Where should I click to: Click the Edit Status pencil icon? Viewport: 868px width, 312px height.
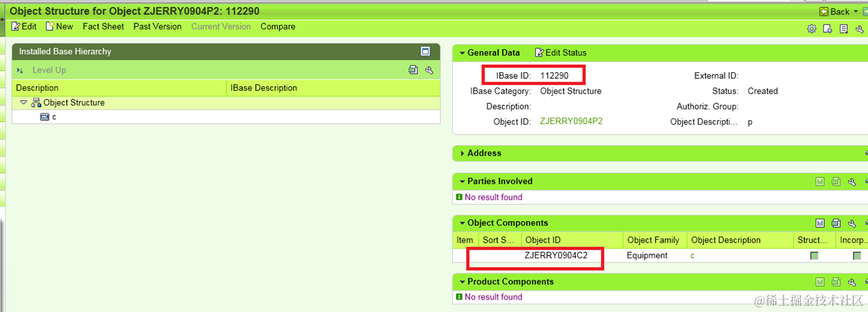click(x=539, y=53)
